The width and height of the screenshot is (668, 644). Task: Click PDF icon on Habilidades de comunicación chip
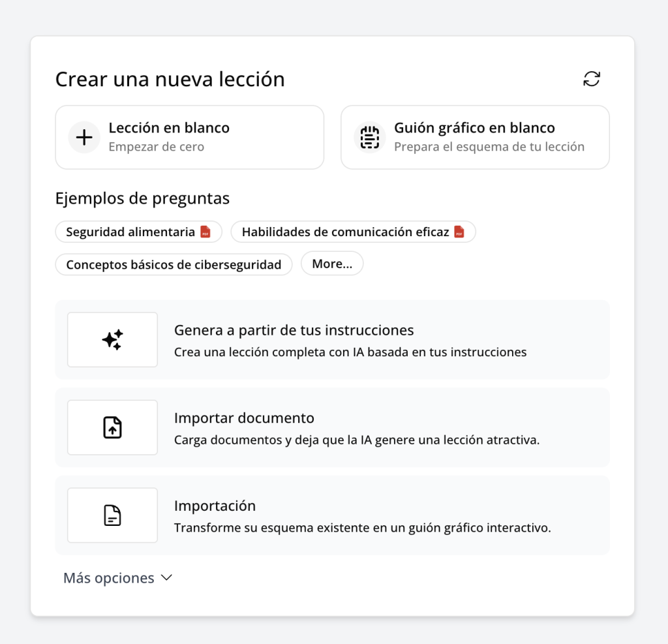click(459, 232)
